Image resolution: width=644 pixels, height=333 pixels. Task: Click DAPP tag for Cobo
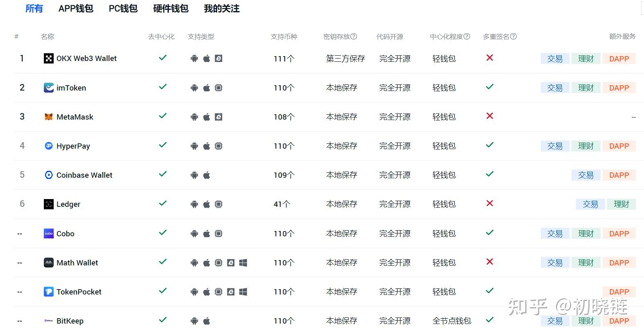[x=619, y=233]
